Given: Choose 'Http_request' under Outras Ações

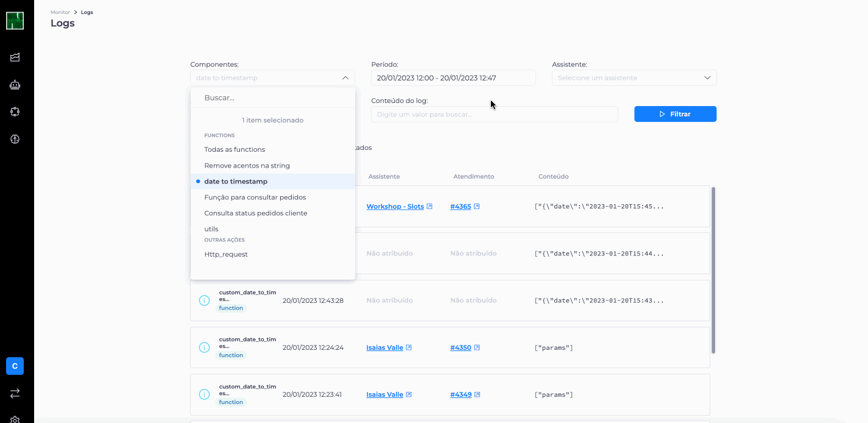Looking at the screenshot, I should coord(226,255).
